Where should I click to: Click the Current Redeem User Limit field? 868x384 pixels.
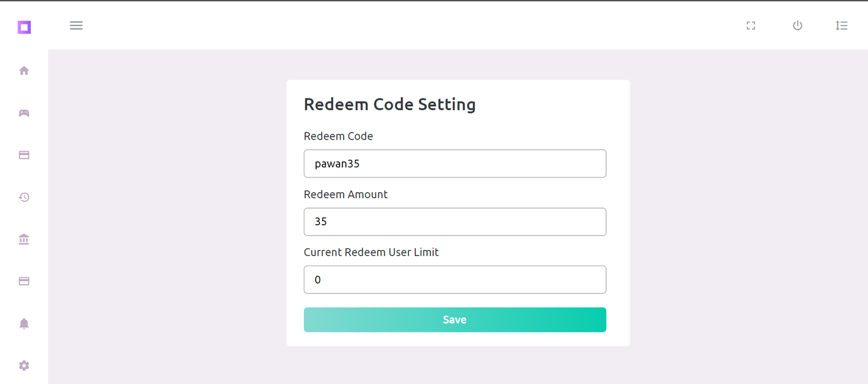pos(455,280)
